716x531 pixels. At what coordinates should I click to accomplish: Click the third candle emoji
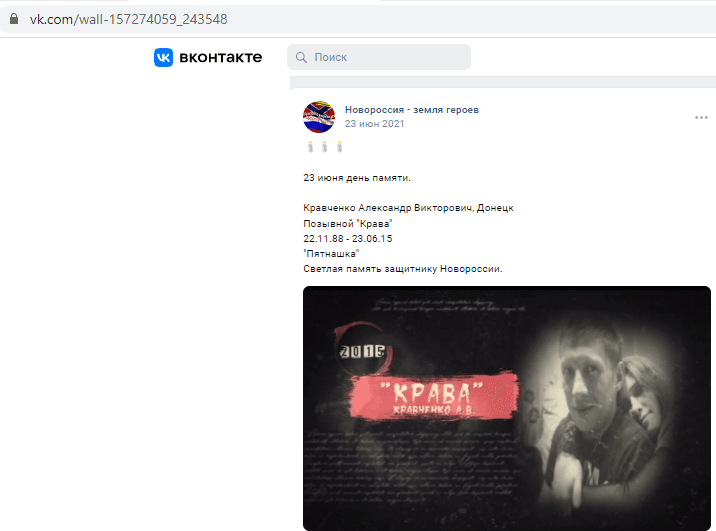pyautogui.click(x=339, y=147)
